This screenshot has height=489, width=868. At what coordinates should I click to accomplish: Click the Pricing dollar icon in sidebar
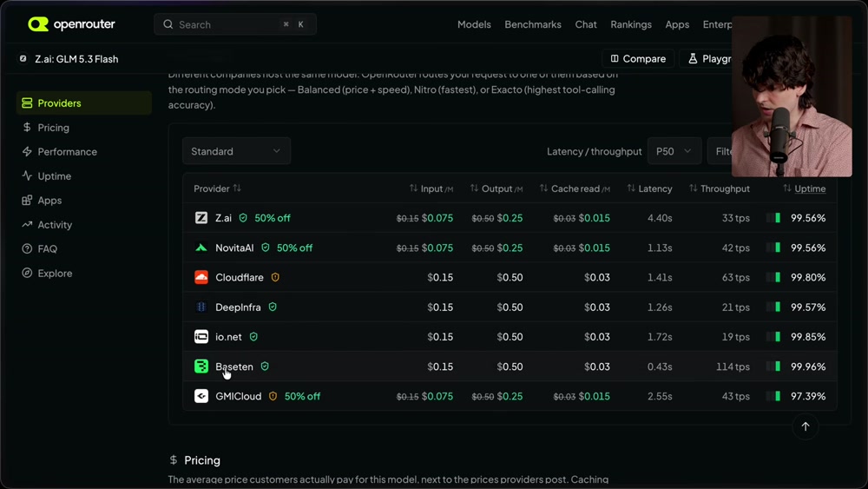coord(27,128)
